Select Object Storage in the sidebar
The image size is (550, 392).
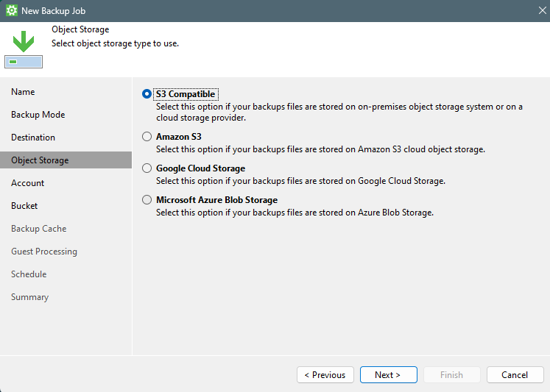point(40,160)
